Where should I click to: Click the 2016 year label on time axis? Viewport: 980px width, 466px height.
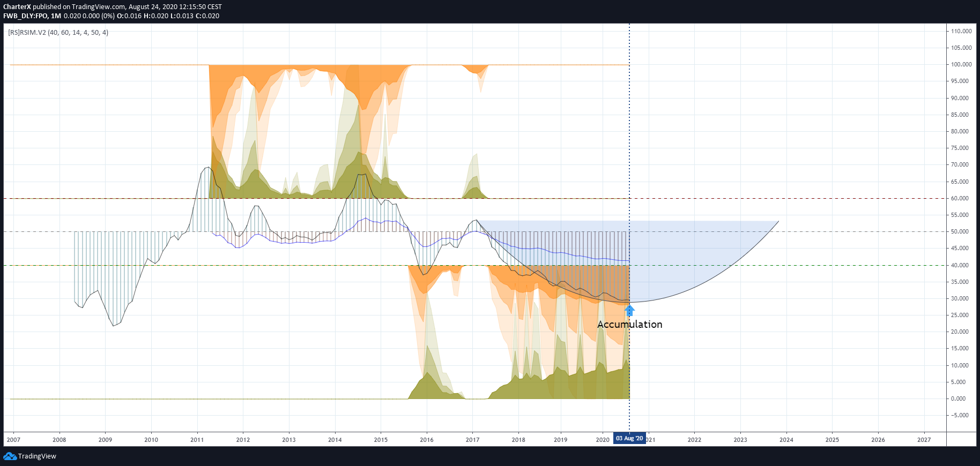tap(427, 440)
